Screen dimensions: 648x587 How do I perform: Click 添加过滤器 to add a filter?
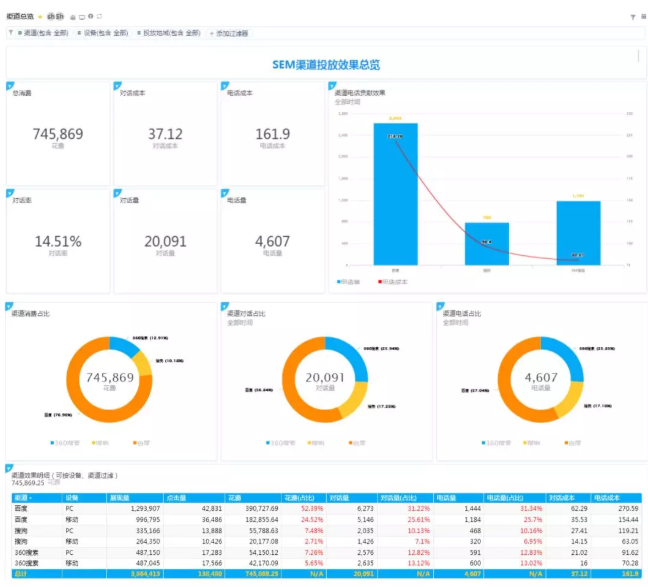pyautogui.click(x=232, y=33)
